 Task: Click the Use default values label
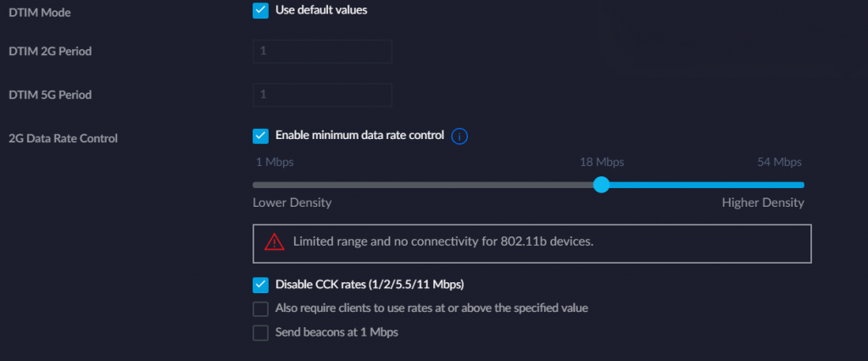[321, 10]
